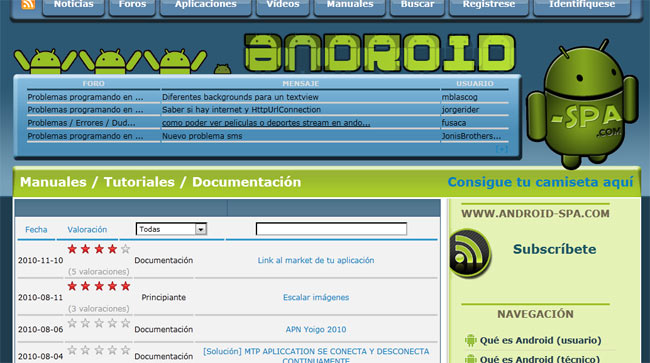
Task: Open the 'Todas' category dropdown
Action: [171, 229]
